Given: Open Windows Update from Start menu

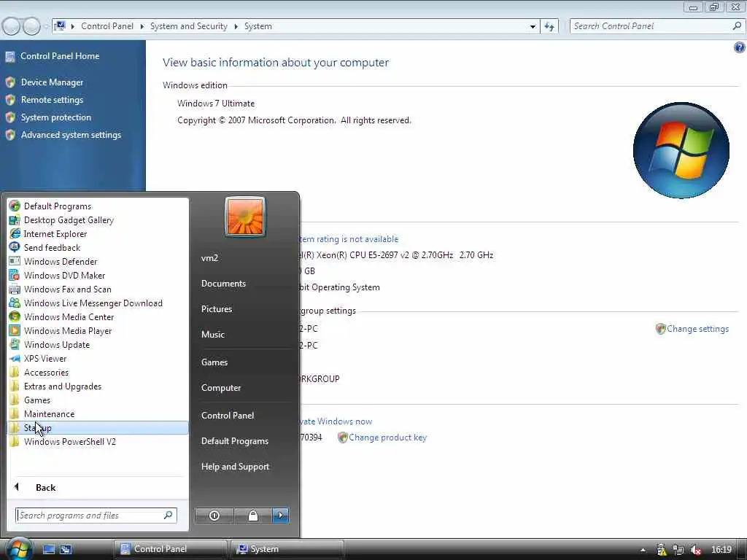Looking at the screenshot, I should pos(57,344).
